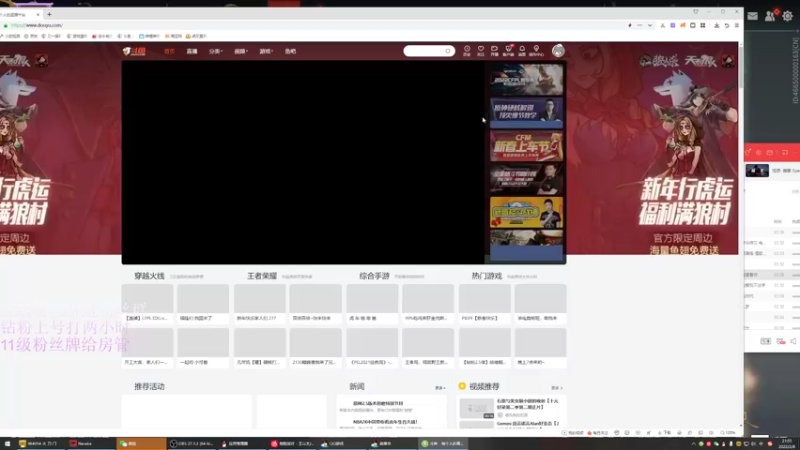Viewport: 800px width, 450px height.
Task: Click the four-squares apps grid icon
Action: point(703,25)
